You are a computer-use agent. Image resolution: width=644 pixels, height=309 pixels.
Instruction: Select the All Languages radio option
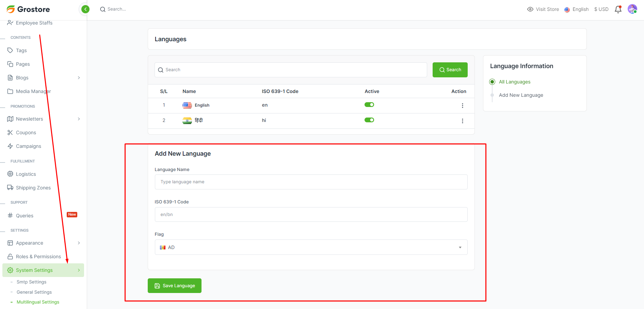click(492, 82)
